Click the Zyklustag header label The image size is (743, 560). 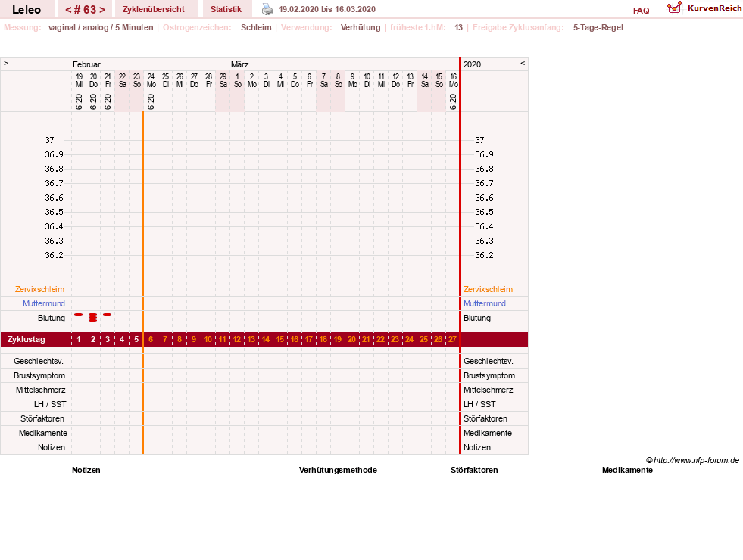click(x=26, y=340)
